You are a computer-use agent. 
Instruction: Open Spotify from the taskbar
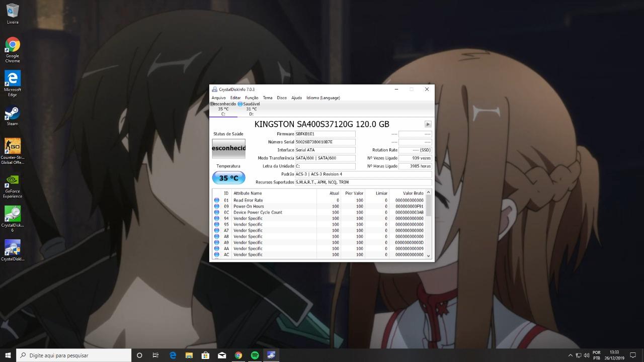255,355
